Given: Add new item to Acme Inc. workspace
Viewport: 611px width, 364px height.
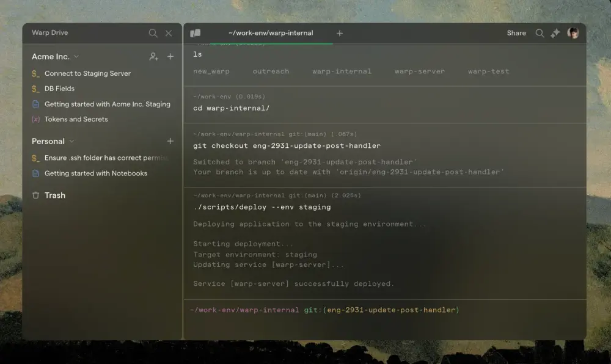Looking at the screenshot, I should coord(170,57).
